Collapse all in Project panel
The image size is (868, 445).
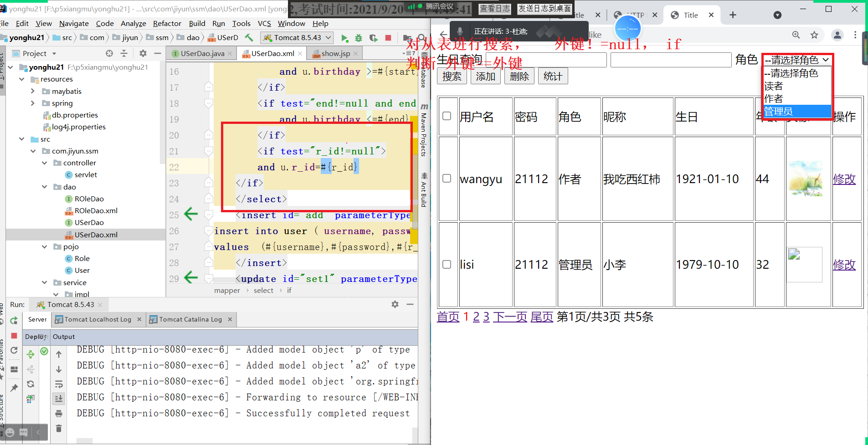(x=124, y=53)
